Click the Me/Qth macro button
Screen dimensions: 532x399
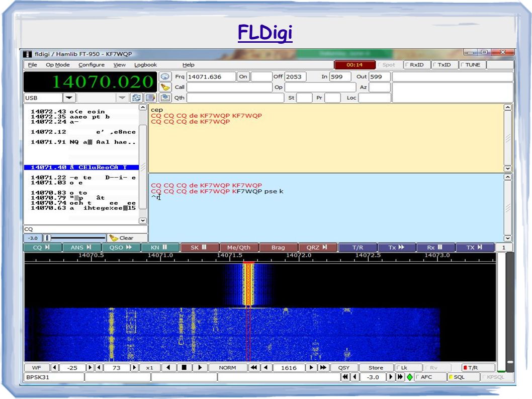click(239, 247)
